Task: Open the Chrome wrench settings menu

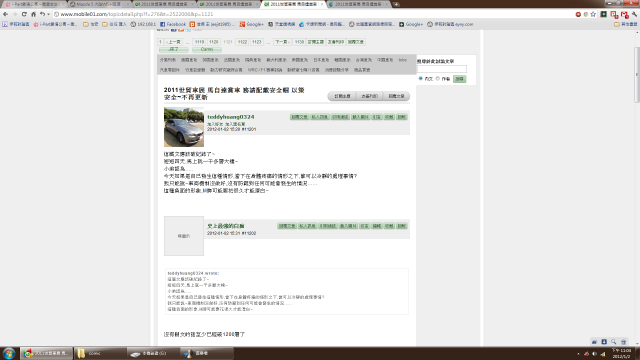Action: [x=634, y=14]
